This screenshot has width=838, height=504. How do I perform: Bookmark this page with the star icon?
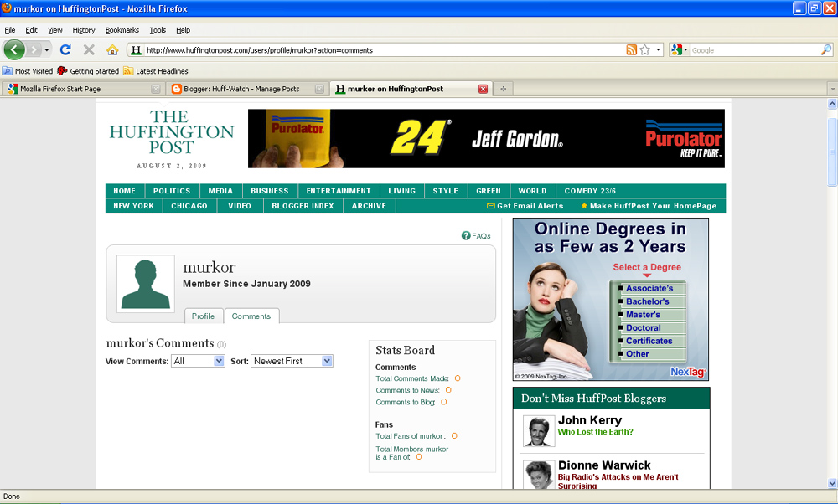(x=645, y=50)
